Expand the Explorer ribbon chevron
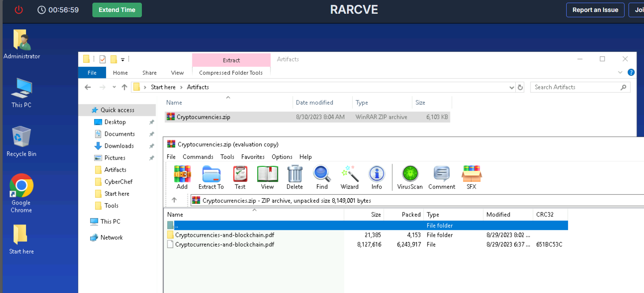Screen dimensions: 644x293 pyautogui.click(x=620, y=73)
